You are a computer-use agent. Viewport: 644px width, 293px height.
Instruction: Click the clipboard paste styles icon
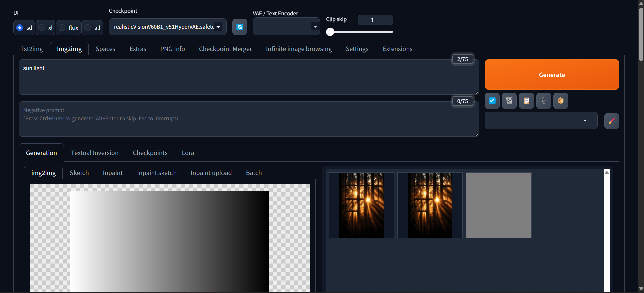[x=526, y=101]
